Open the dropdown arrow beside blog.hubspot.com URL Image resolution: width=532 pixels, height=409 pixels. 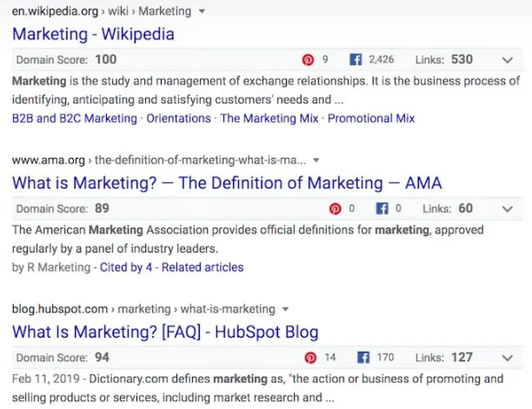(285, 309)
